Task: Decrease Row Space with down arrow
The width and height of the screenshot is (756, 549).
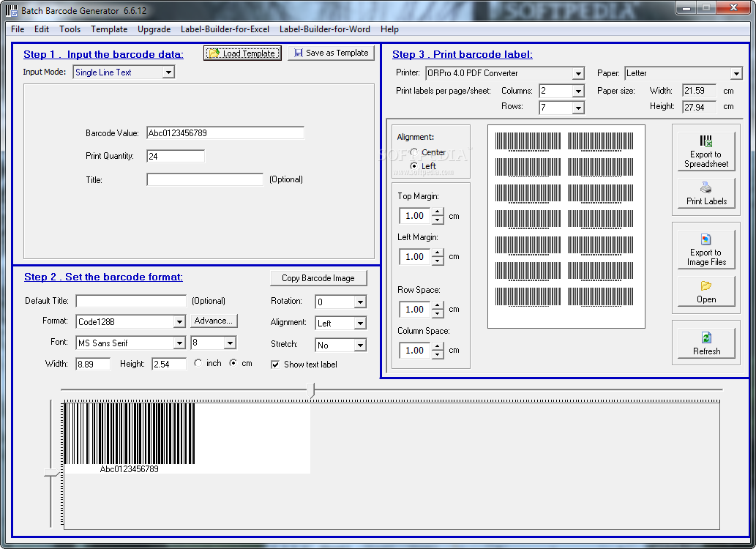Action: click(438, 313)
